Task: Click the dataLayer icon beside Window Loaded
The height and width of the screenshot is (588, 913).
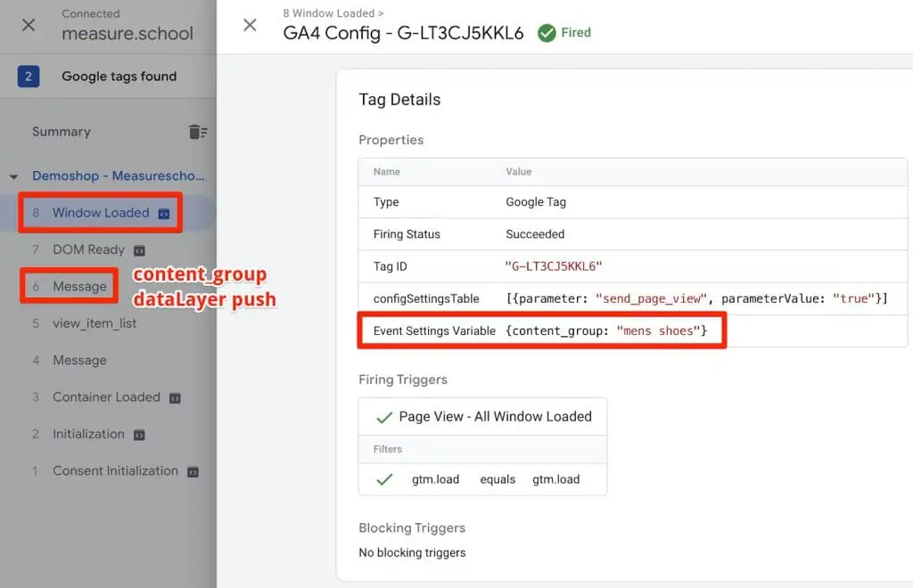Action: point(164,214)
